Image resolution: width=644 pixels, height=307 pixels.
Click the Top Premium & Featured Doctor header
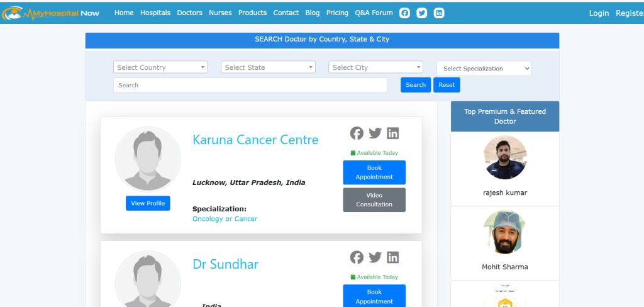coord(505,116)
